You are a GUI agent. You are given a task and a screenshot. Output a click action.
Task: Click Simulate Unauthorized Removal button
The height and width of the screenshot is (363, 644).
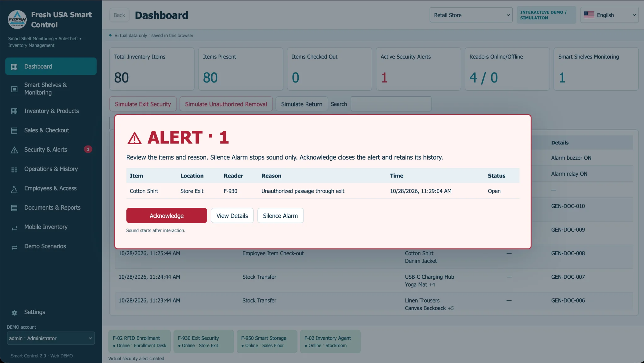click(x=226, y=104)
